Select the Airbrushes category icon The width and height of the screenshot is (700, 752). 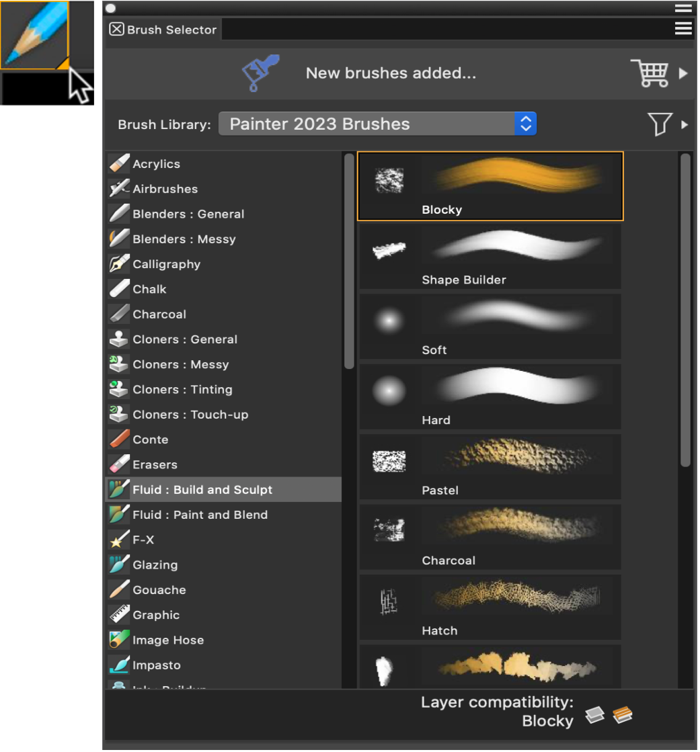pyautogui.click(x=119, y=189)
